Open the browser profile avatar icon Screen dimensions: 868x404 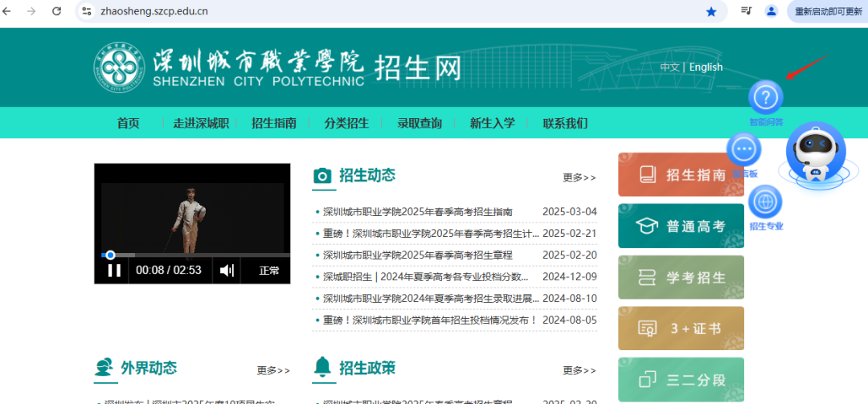tap(772, 11)
